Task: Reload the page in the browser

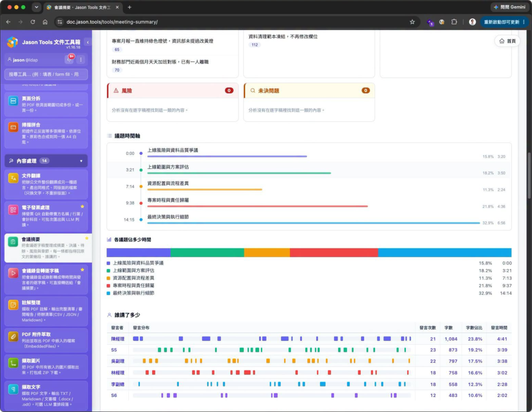Action: click(33, 22)
